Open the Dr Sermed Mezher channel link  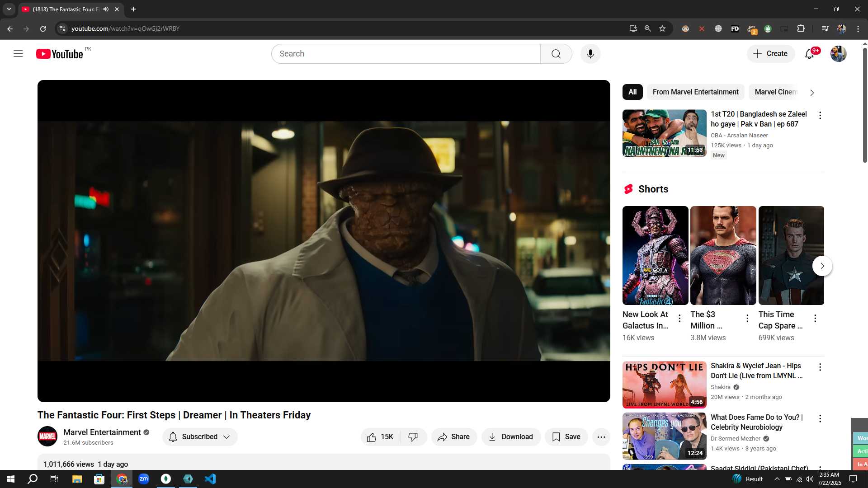736,438
